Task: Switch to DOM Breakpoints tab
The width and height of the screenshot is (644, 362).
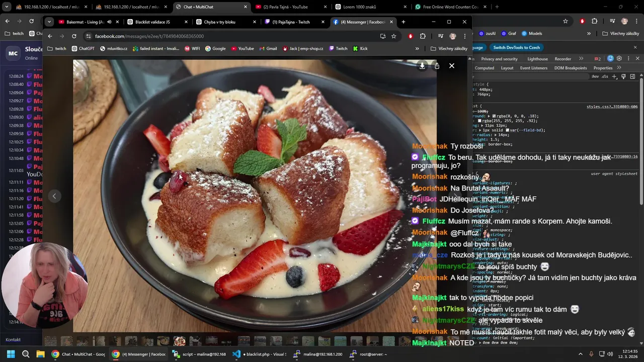Action: pos(571,68)
